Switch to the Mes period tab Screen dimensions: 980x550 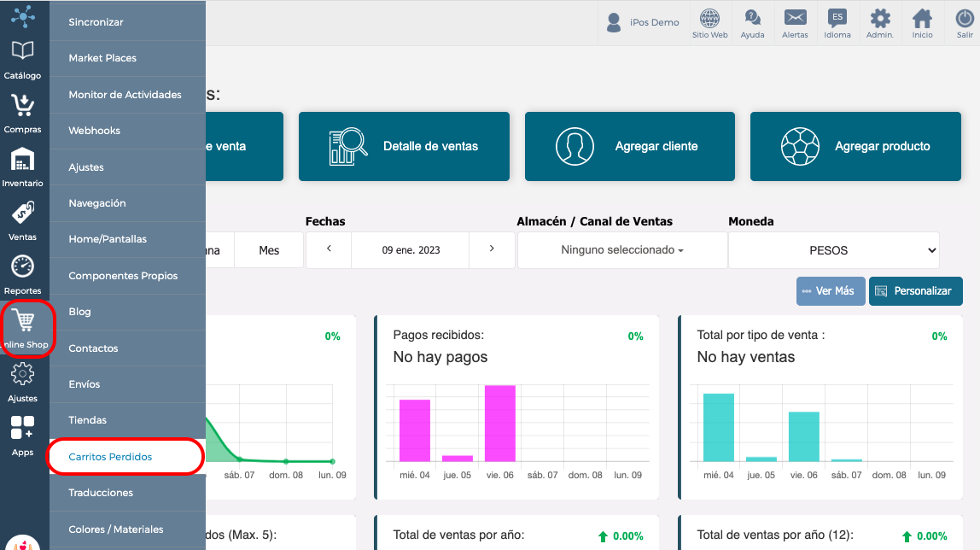269,250
